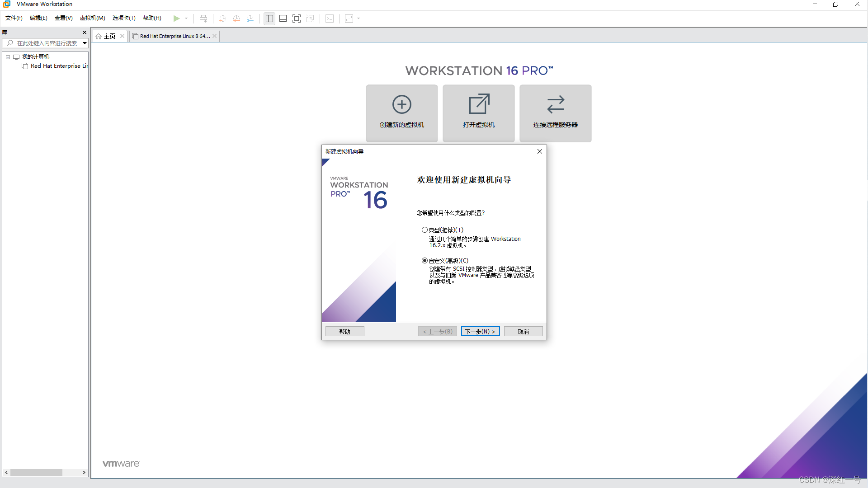Click the power on play icon
868x488 pixels.
click(x=176, y=19)
